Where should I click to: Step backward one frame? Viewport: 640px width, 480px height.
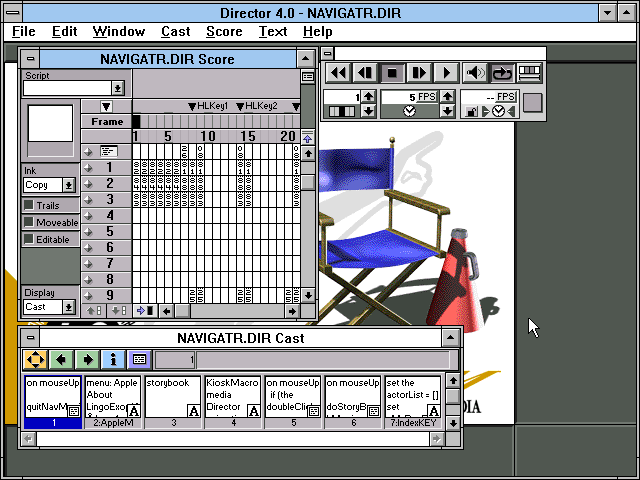click(365, 73)
